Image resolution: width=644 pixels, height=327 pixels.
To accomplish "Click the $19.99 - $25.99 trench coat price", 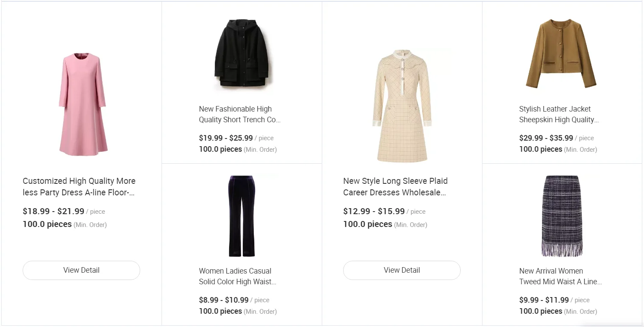I will point(226,138).
